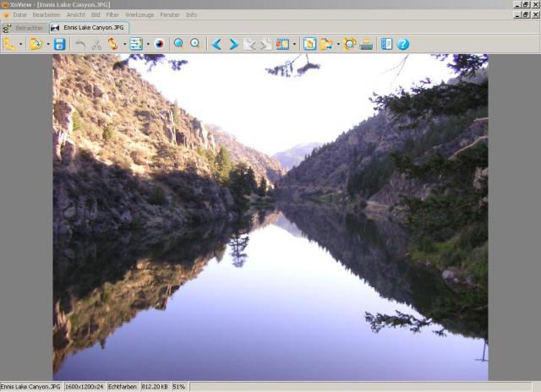Image resolution: width=541 pixels, height=392 pixels.
Task: Click the red-eye correction icon
Action: (159, 44)
